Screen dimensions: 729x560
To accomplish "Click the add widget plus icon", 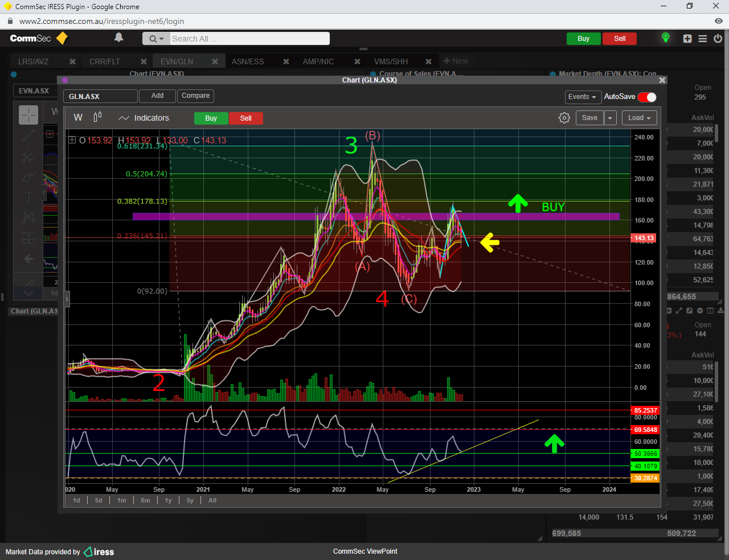I will point(687,39).
